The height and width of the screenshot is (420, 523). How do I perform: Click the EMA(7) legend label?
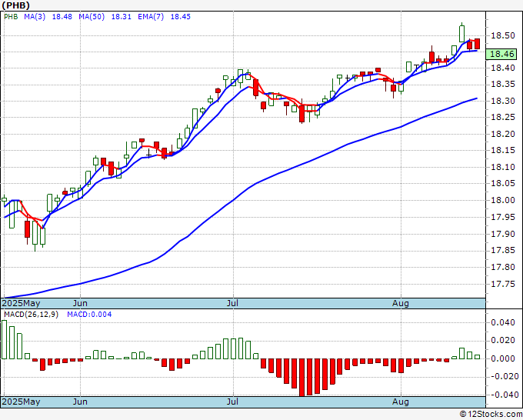pyautogui.click(x=151, y=17)
